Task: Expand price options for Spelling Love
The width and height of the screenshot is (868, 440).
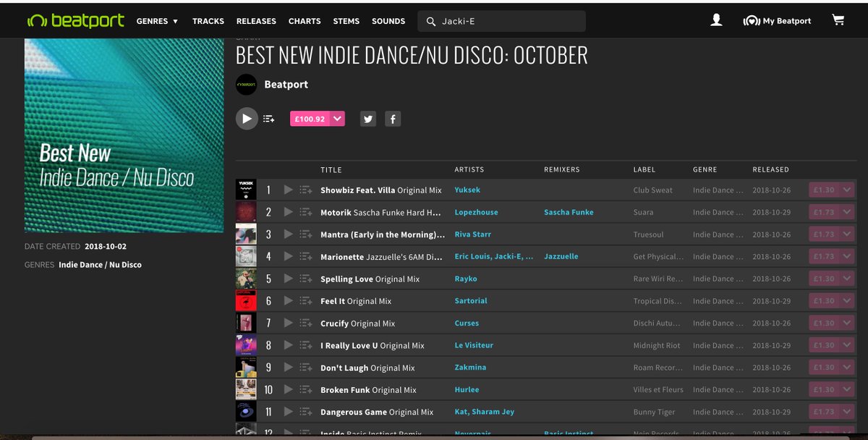Action: tap(847, 279)
